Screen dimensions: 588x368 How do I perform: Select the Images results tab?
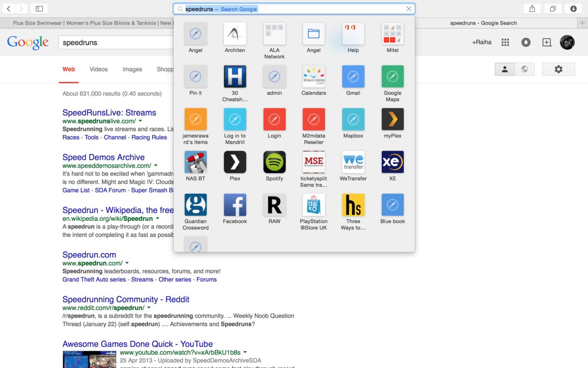(132, 69)
